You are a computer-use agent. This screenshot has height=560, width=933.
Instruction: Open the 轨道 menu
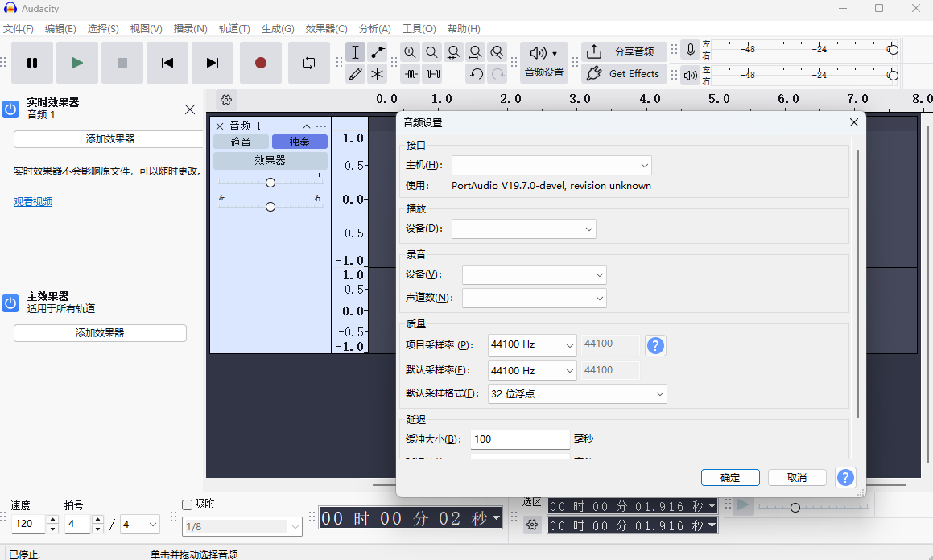(234, 29)
